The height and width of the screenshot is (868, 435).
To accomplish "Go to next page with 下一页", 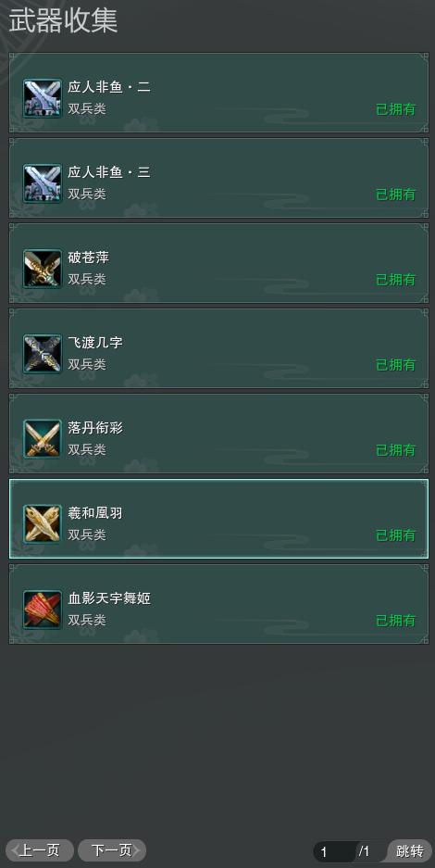I will 112,850.
